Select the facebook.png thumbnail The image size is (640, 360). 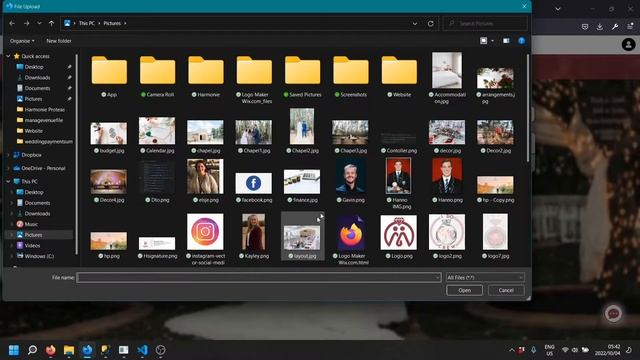pos(253,183)
